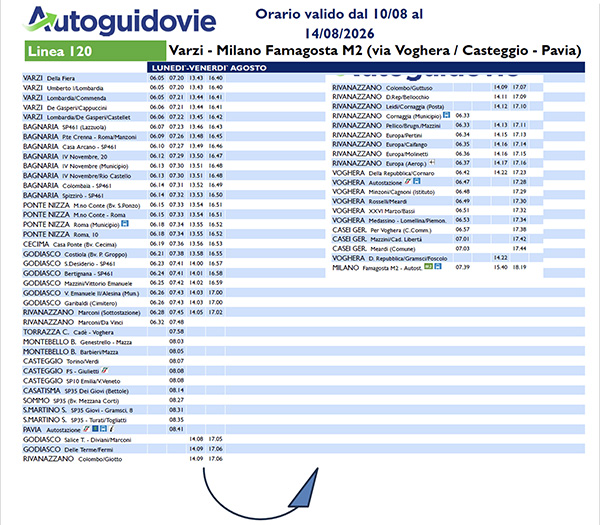The height and width of the screenshot is (525, 600).
Task: Click the train icon next to Pavia Autostazione
Action: point(86,429)
